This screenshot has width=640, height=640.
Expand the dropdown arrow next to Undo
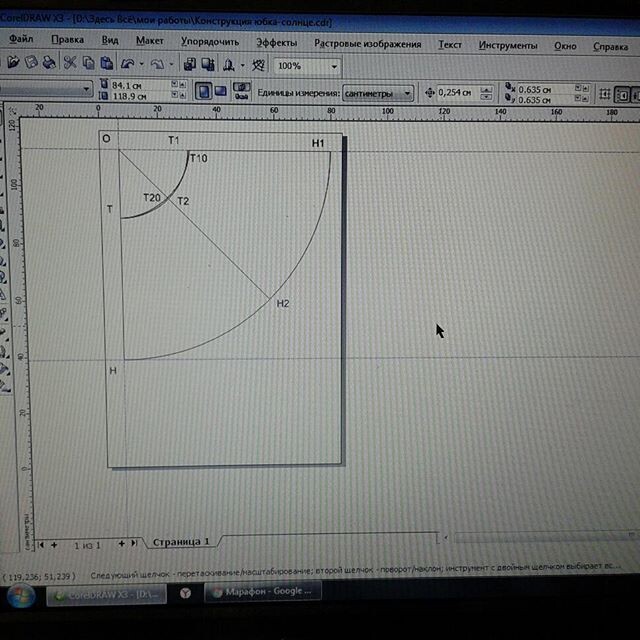click(144, 64)
